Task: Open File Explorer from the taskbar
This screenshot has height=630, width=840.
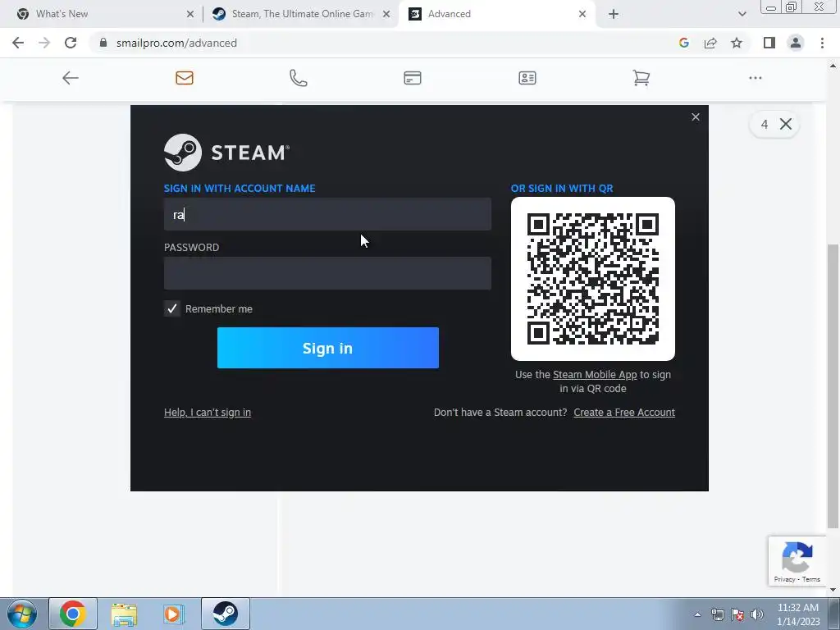Action: point(124,614)
